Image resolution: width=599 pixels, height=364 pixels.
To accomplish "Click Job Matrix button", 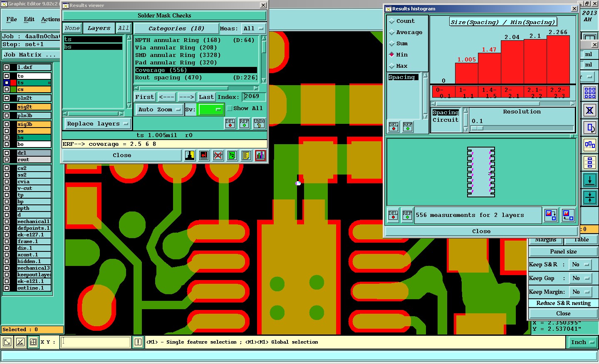I will pyautogui.click(x=32, y=55).
